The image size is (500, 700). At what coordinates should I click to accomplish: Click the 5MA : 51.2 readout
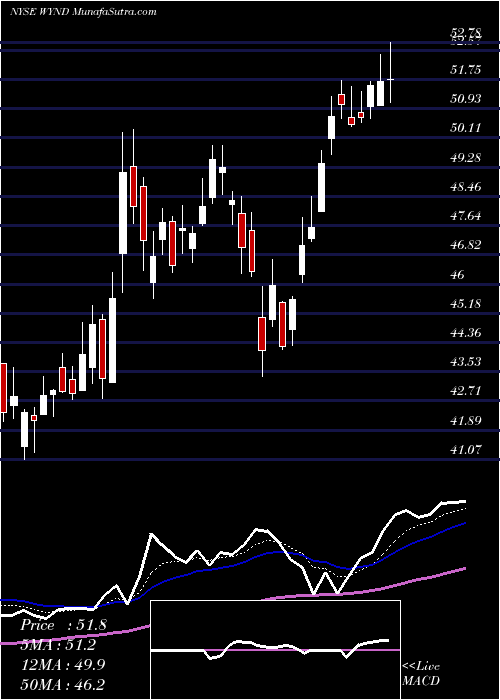pos(58,645)
